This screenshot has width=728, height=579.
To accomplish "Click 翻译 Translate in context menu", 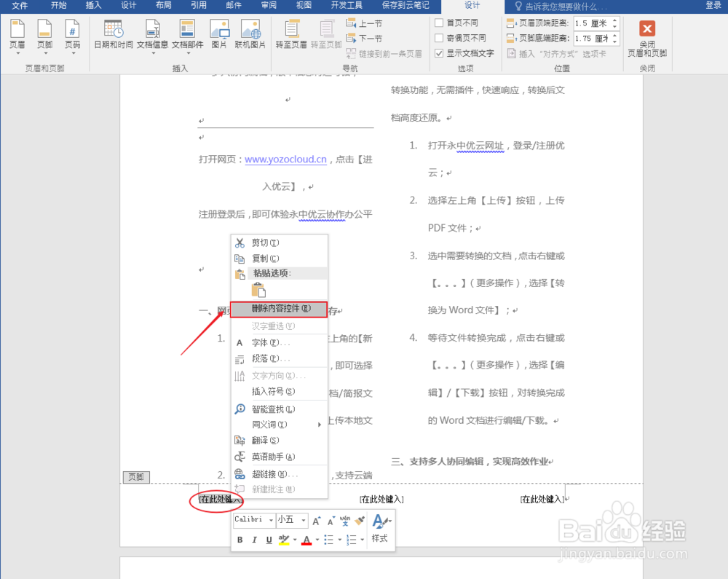I will (279, 440).
